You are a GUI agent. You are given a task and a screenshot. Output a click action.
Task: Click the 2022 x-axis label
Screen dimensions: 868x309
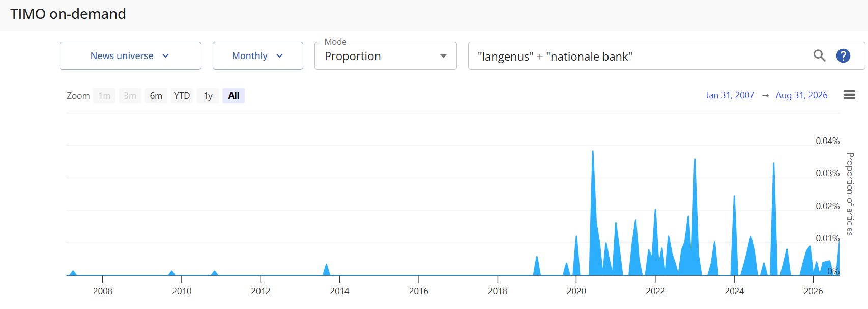[x=655, y=291]
